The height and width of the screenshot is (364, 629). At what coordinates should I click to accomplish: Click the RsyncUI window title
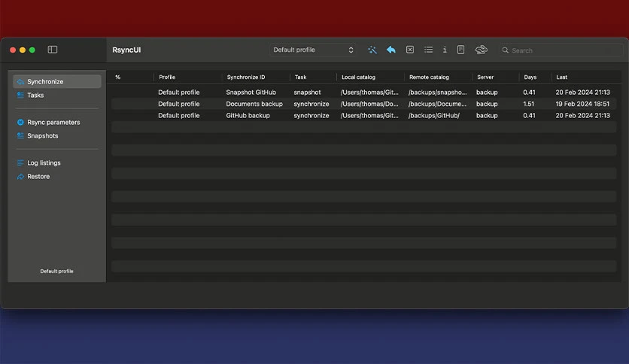[126, 50]
